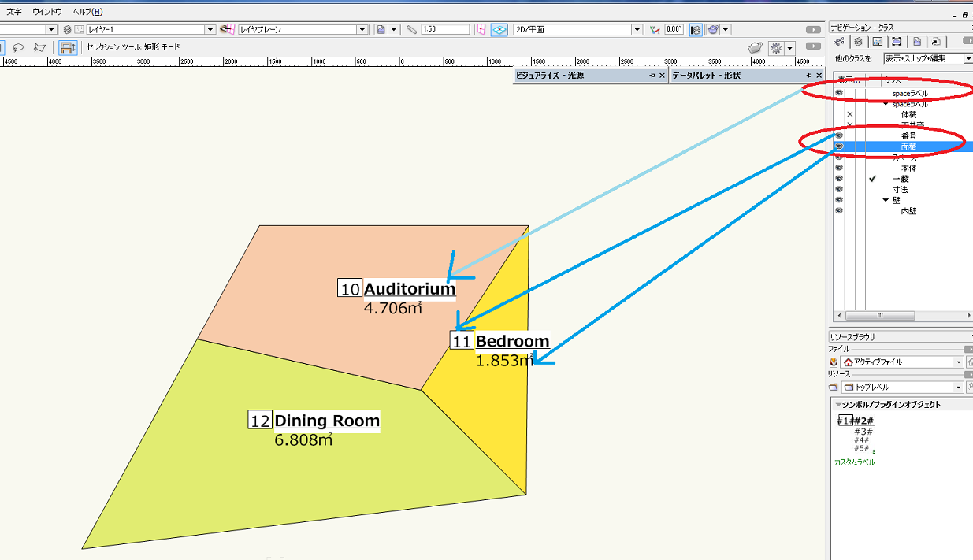Image resolution: width=973 pixels, height=560 pixels.
Task: Click the Design Layers tab icon in Navigation
Action: [858, 42]
